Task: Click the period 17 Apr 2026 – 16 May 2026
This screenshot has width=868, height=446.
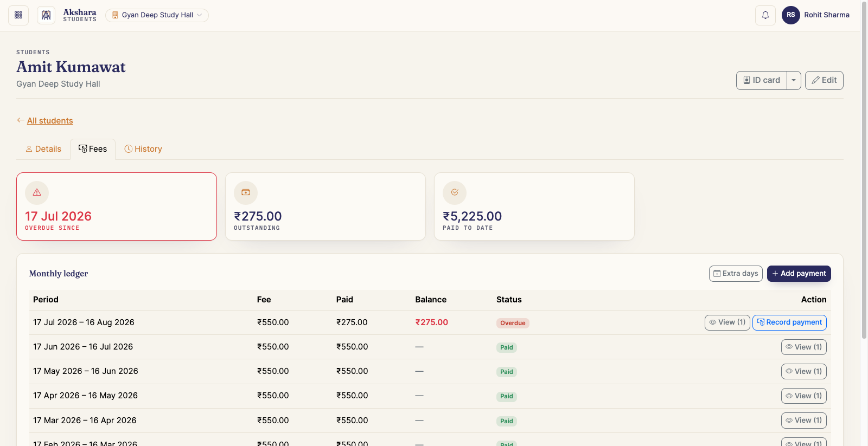Action: 85,396
